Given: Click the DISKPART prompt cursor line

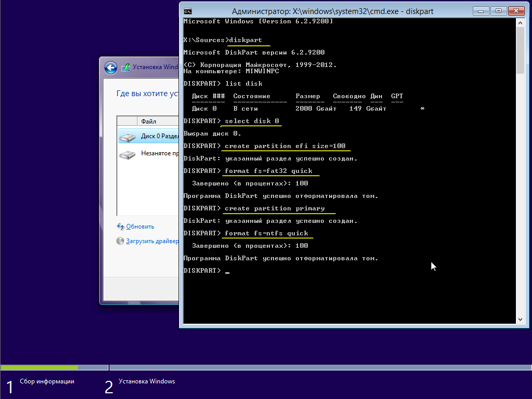Looking at the screenshot, I should 206,271.
